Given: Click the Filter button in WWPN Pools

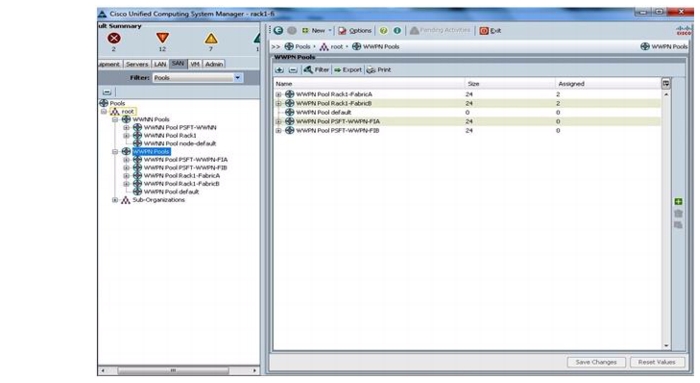Looking at the screenshot, I should click(316, 70).
